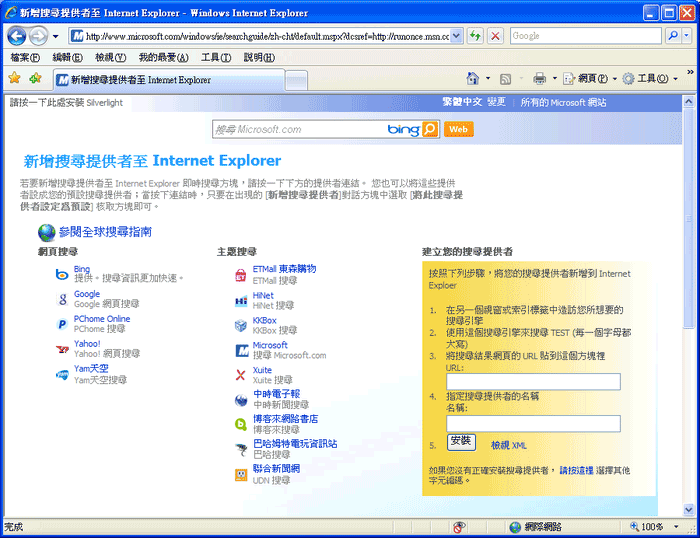
Task: Click the Forward navigation arrow
Action: (38, 36)
